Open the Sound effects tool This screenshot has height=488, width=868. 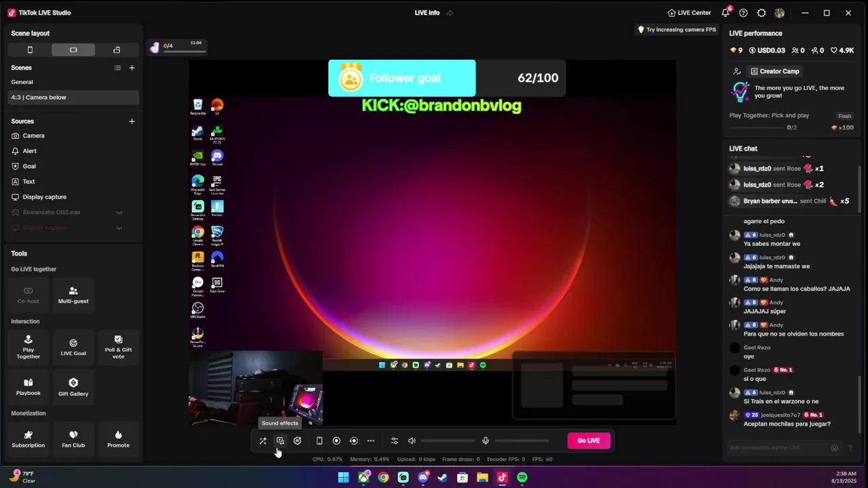coord(280,441)
